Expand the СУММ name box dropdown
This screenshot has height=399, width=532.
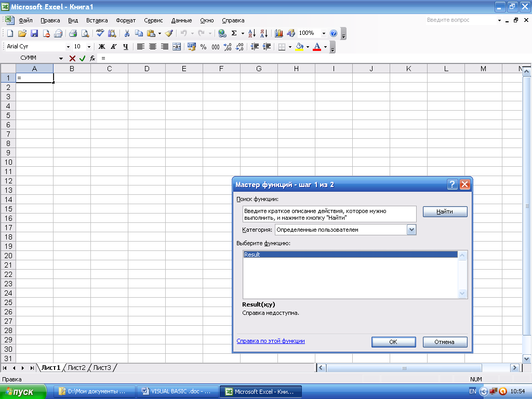tap(61, 58)
